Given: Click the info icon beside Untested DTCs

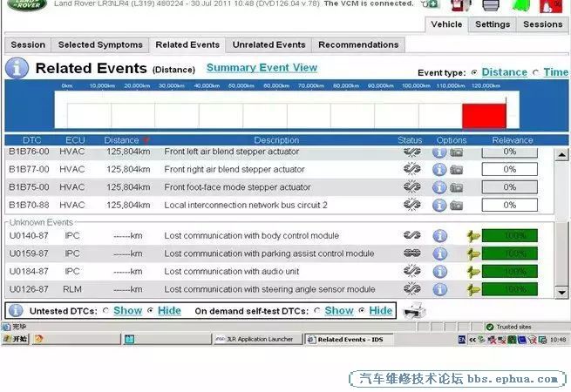Looking at the screenshot, I should click(x=16, y=311).
